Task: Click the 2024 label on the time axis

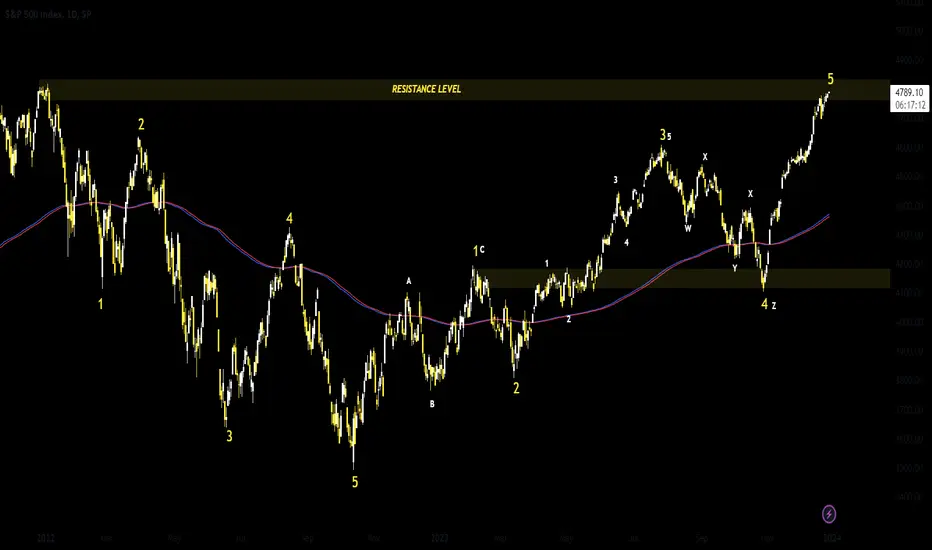Action: point(832,538)
